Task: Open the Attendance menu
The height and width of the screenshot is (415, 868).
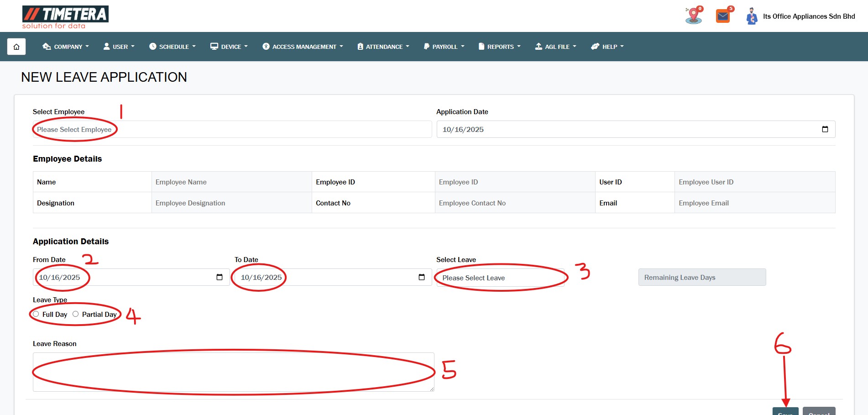Action: click(x=383, y=47)
